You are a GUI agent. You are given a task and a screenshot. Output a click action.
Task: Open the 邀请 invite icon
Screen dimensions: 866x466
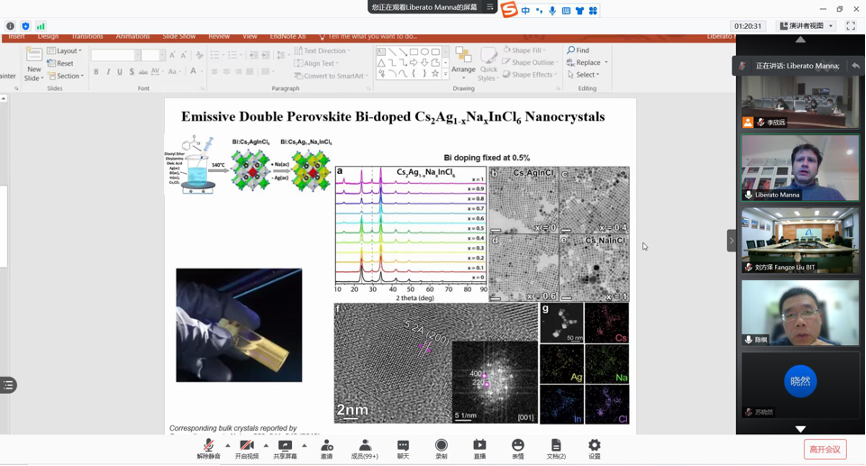pos(326,446)
